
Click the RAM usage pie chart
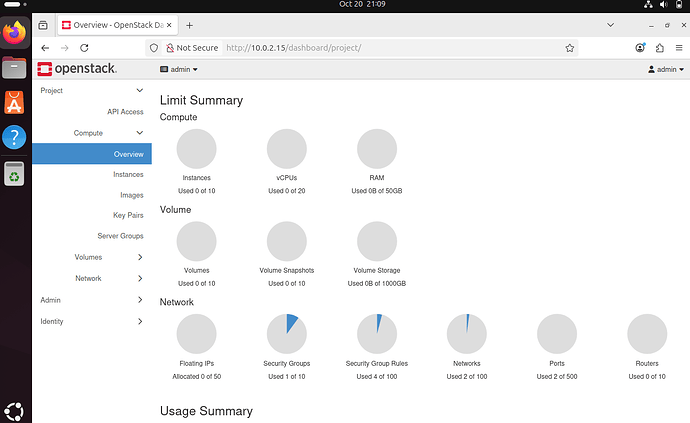[x=377, y=149]
